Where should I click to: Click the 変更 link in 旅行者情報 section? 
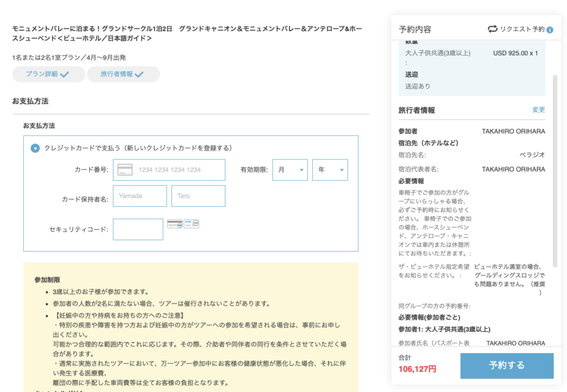pyautogui.click(x=538, y=110)
